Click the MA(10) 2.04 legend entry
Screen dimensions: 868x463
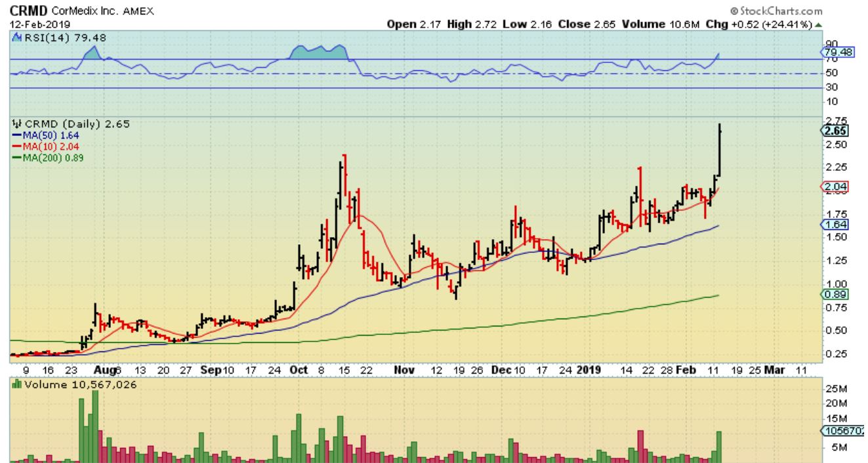point(46,146)
